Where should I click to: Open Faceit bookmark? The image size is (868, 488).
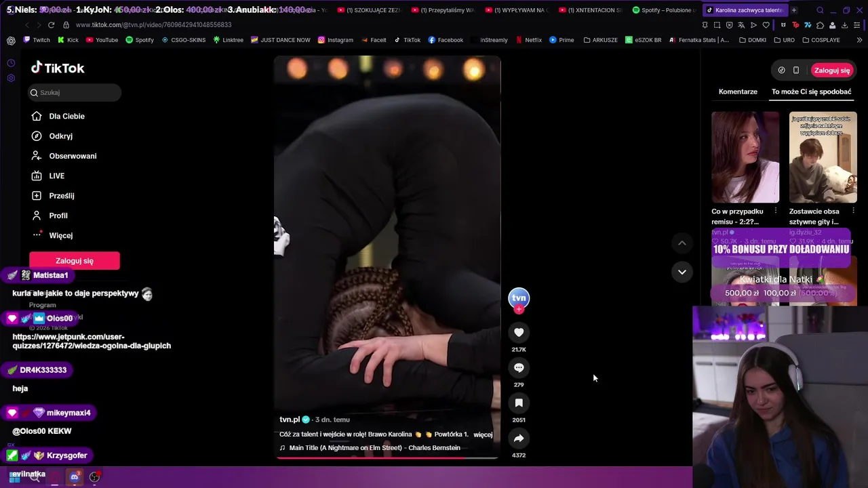coord(373,40)
